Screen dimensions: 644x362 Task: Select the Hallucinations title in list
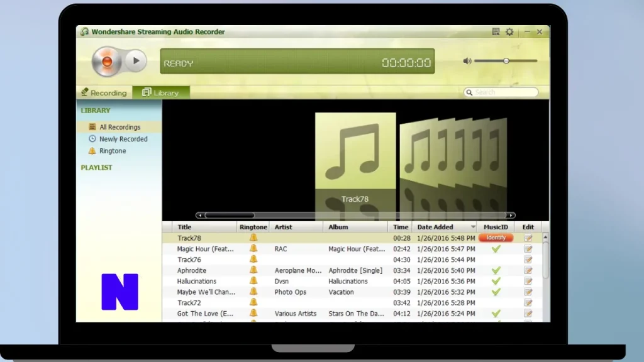click(x=196, y=281)
